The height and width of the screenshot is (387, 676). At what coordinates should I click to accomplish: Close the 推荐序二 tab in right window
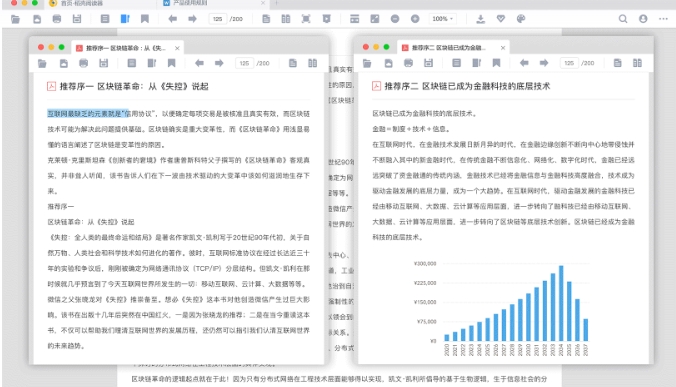pyautogui.click(x=503, y=47)
